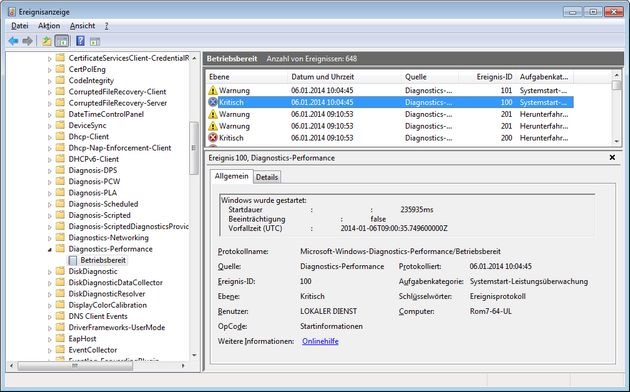Click tree horizontal scrollbar right arrow
The image size is (630, 392).
click(183, 365)
